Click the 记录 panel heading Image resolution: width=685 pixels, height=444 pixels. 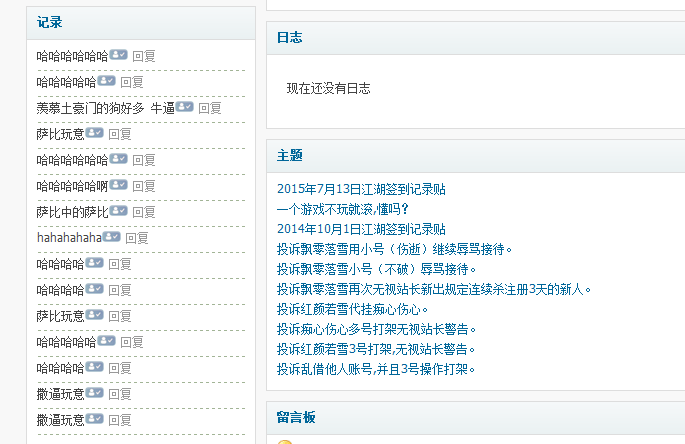pyautogui.click(x=49, y=22)
